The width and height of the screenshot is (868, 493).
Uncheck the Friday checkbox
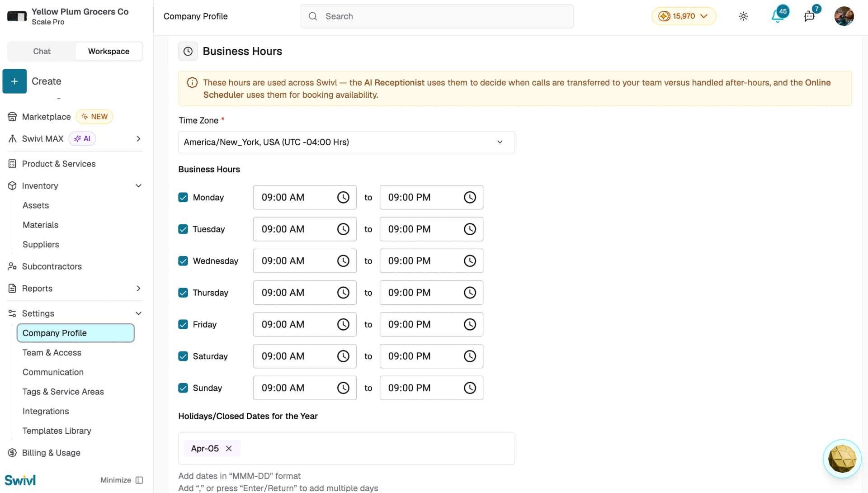[x=183, y=324]
